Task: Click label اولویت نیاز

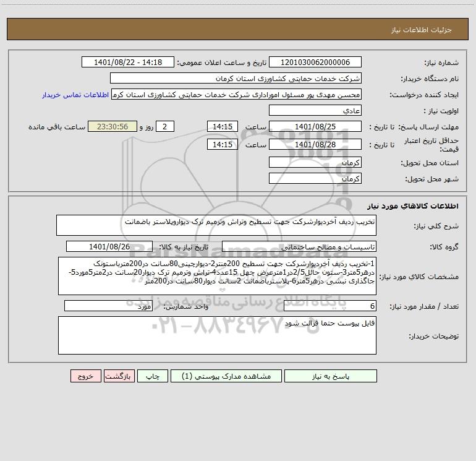Action: [x=441, y=111]
